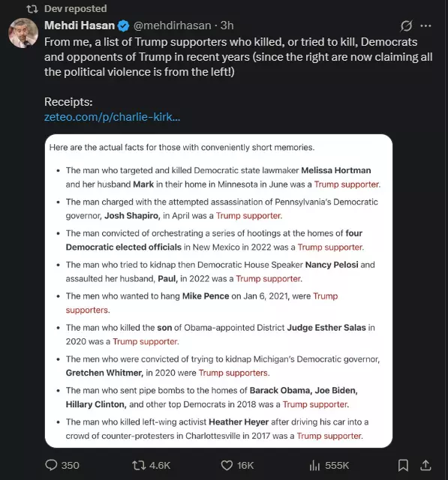448x480 pixels.
Task: Click the reply comment icon
Action: pyautogui.click(x=51, y=465)
